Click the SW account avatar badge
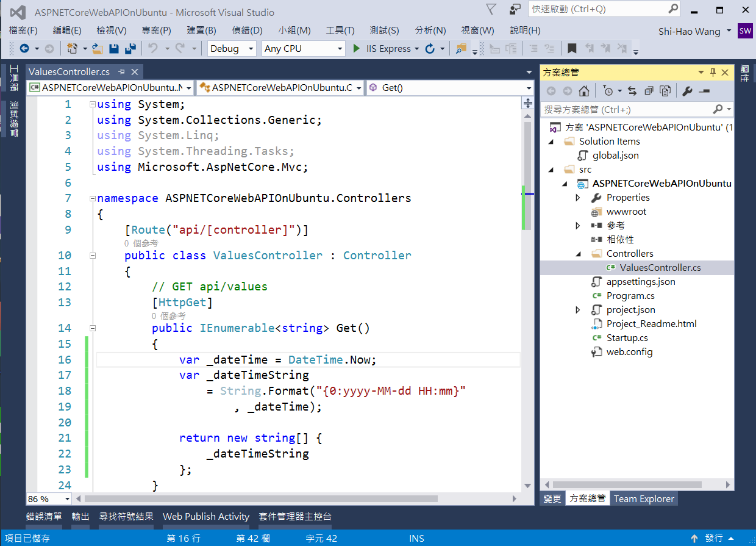 click(x=745, y=31)
